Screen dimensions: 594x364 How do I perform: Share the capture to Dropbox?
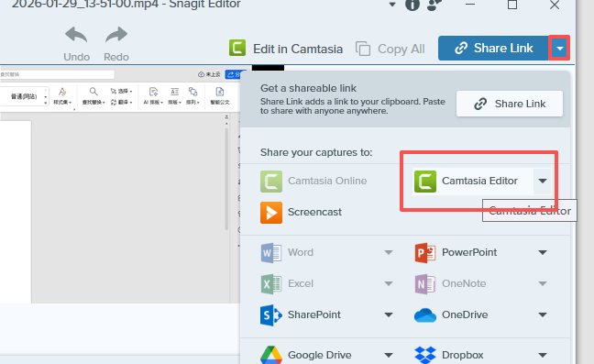[x=449, y=355]
